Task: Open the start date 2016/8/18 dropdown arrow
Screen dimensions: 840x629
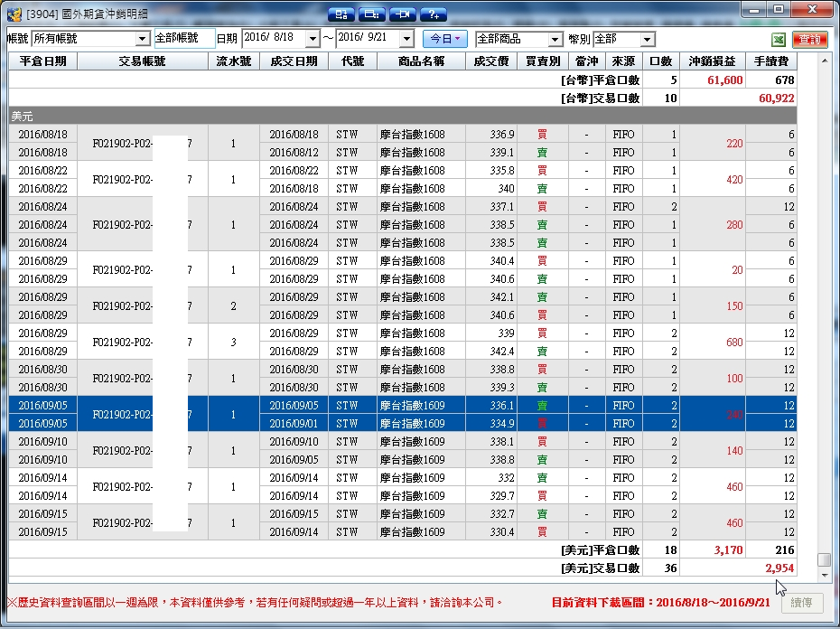Action: click(313, 39)
